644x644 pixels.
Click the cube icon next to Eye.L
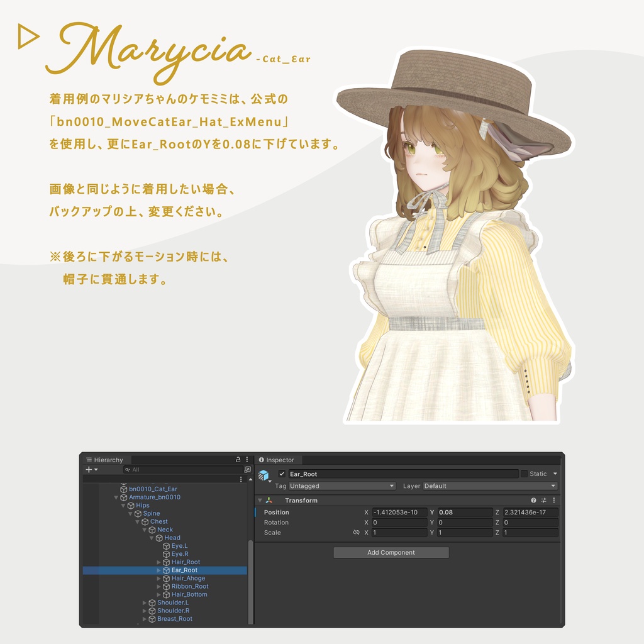166,546
